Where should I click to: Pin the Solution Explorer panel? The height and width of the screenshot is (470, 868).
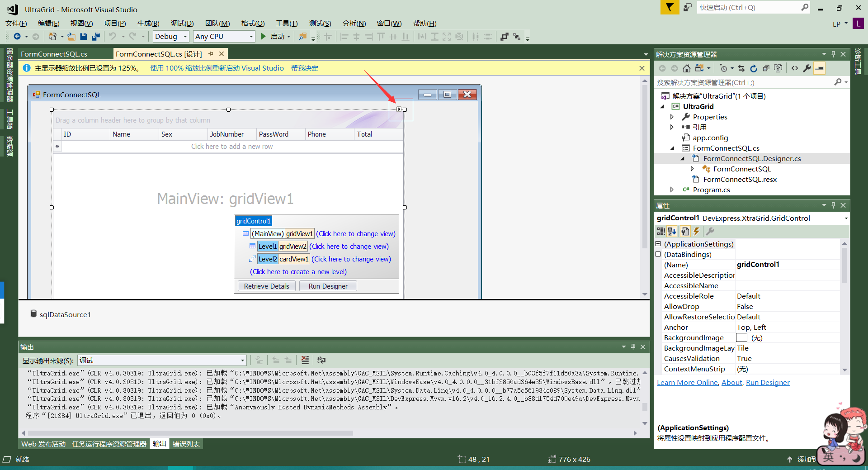(x=833, y=54)
